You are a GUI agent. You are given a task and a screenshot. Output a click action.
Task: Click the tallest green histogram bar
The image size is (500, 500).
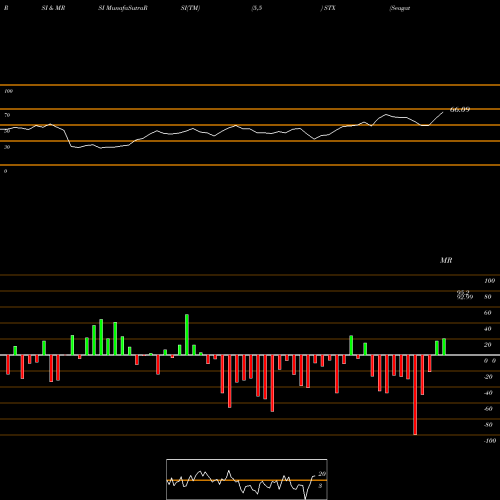[187, 335]
